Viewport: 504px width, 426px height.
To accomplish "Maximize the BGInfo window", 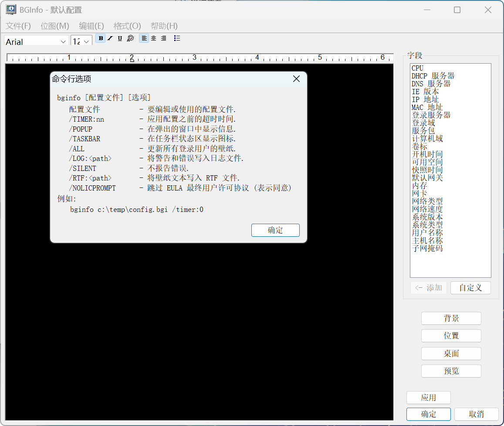I will point(457,10).
